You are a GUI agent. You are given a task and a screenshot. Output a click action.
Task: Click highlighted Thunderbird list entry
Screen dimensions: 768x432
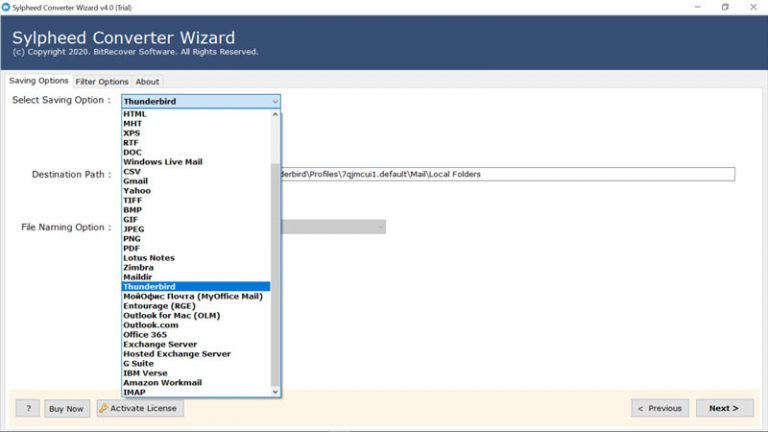[x=196, y=287]
